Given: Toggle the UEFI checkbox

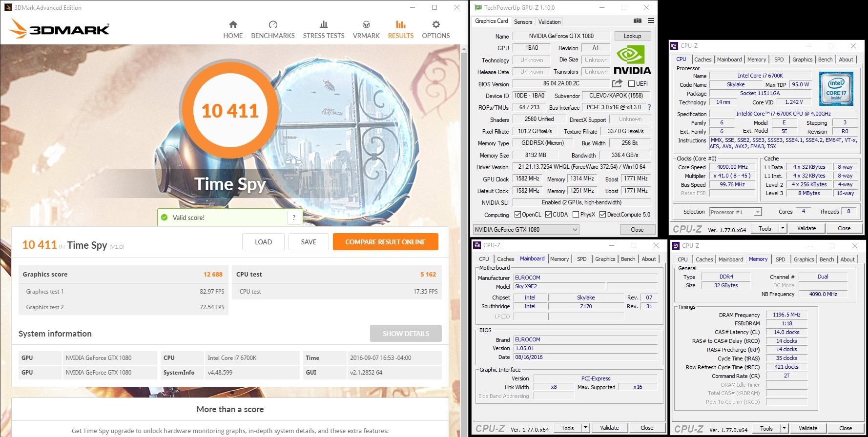Looking at the screenshot, I should coord(632,84).
